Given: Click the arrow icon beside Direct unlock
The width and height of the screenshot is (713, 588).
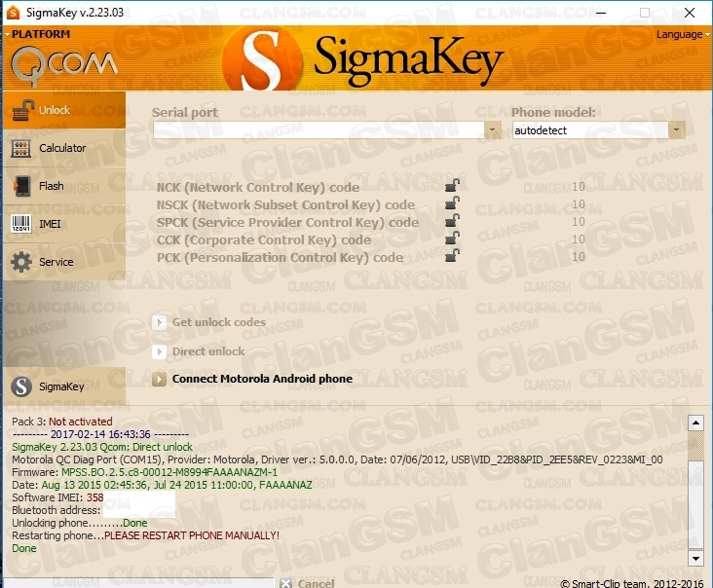Looking at the screenshot, I should (x=159, y=351).
